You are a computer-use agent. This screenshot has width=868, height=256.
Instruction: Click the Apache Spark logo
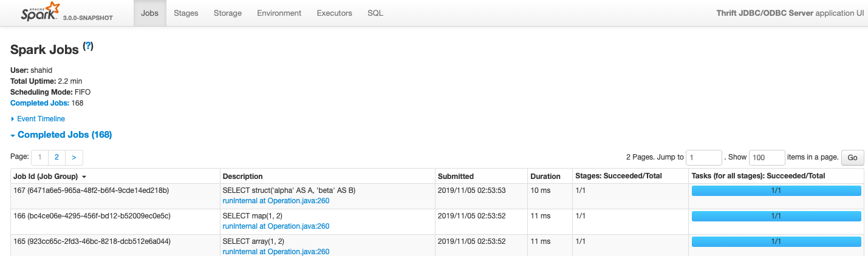41,12
